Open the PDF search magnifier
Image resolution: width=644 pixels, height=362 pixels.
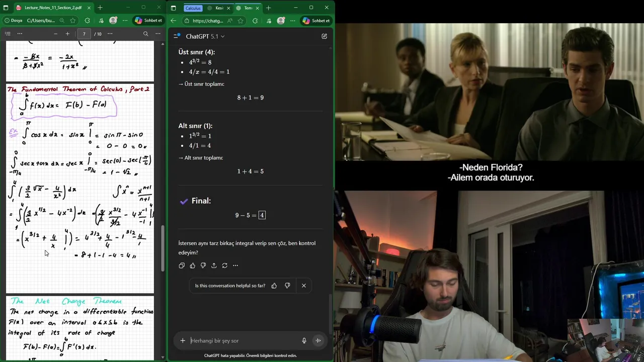tap(145, 34)
